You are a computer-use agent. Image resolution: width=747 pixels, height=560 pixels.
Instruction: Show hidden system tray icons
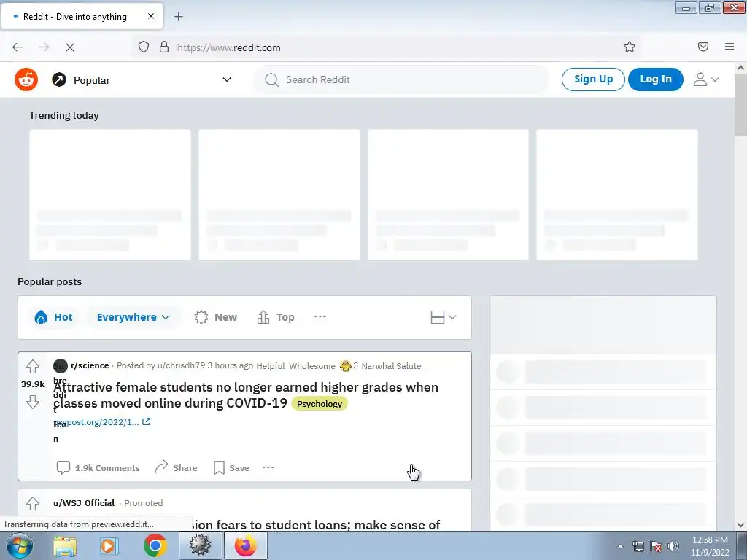(620, 546)
